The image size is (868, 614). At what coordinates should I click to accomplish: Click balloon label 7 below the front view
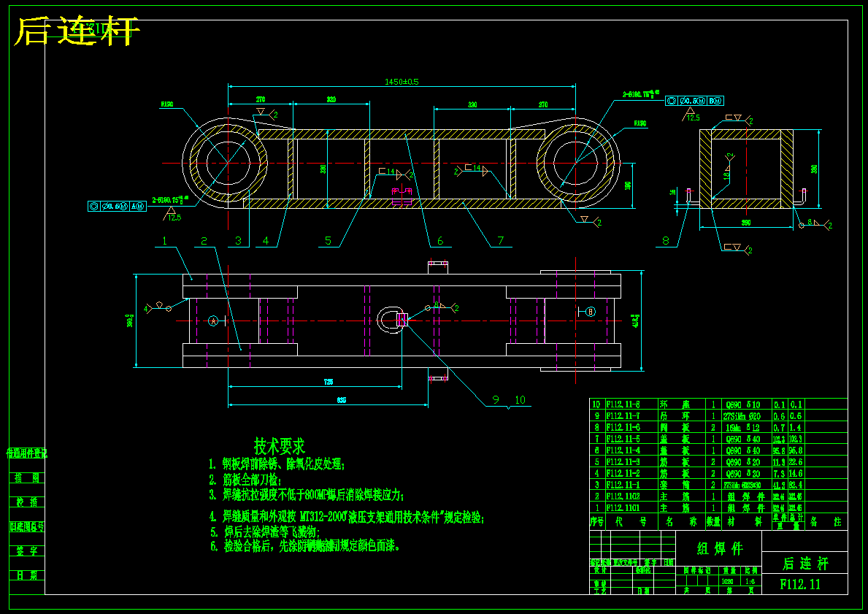pos(500,240)
